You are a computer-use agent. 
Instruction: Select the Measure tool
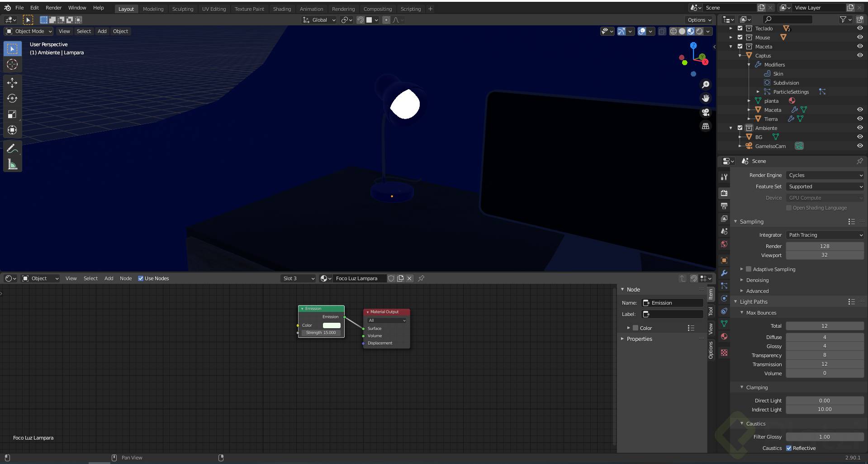pos(12,164)
